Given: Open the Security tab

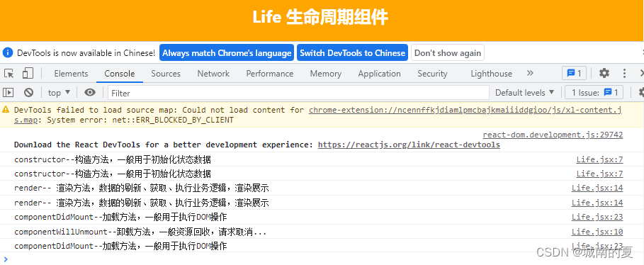Looking at the screenshot, I should click(432, 74).
